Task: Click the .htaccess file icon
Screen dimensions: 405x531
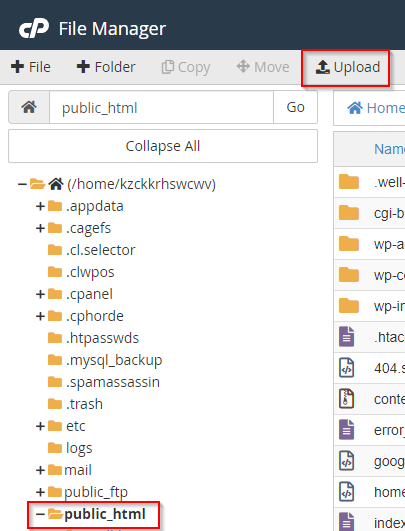Action: (346, 337)
